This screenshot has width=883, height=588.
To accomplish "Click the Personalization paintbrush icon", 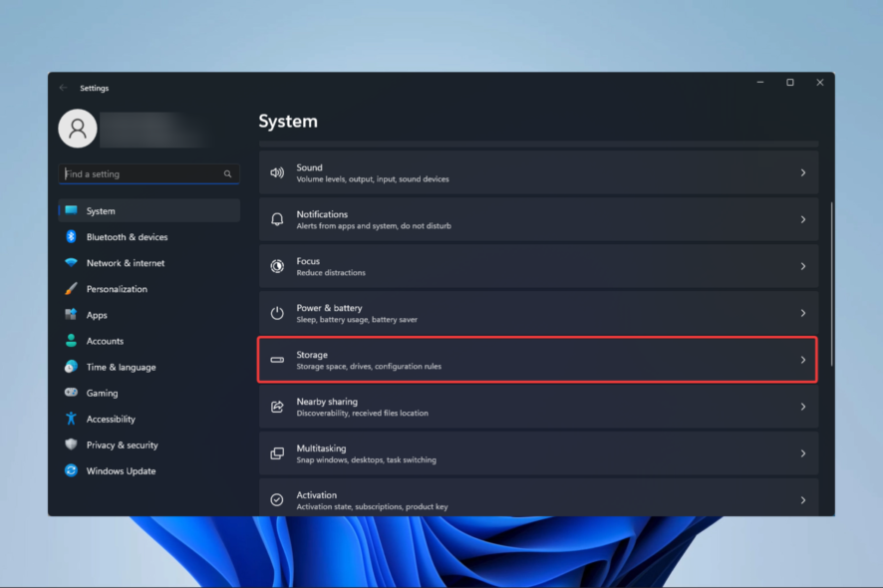I will click(x=71, y=289).
